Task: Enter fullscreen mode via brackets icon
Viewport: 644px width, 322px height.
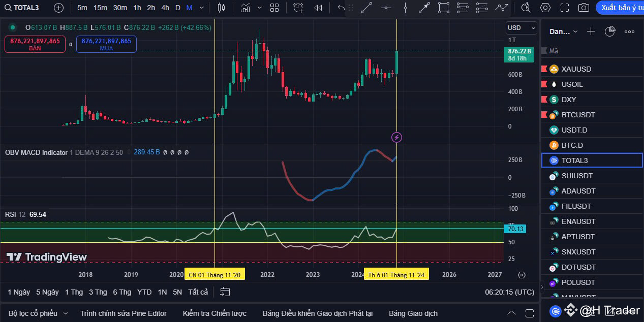Action: [565, 8]
